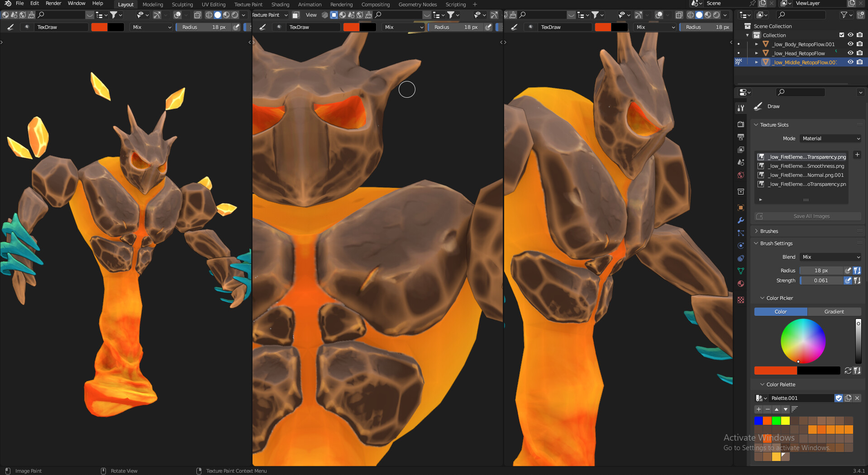Open the Mode dropdown showing Material
Screen dimensions: 868x475
click(x=830, y=138)
